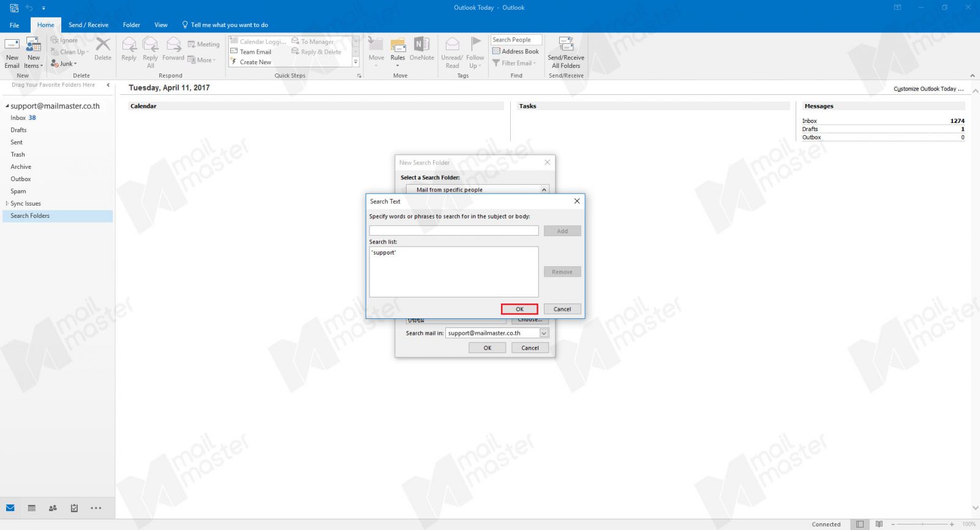Click the Inbox link under Messages
Image resolution: width=980 pixels, height=530 pixels.
pyautogui.click(x=810, y=121)
